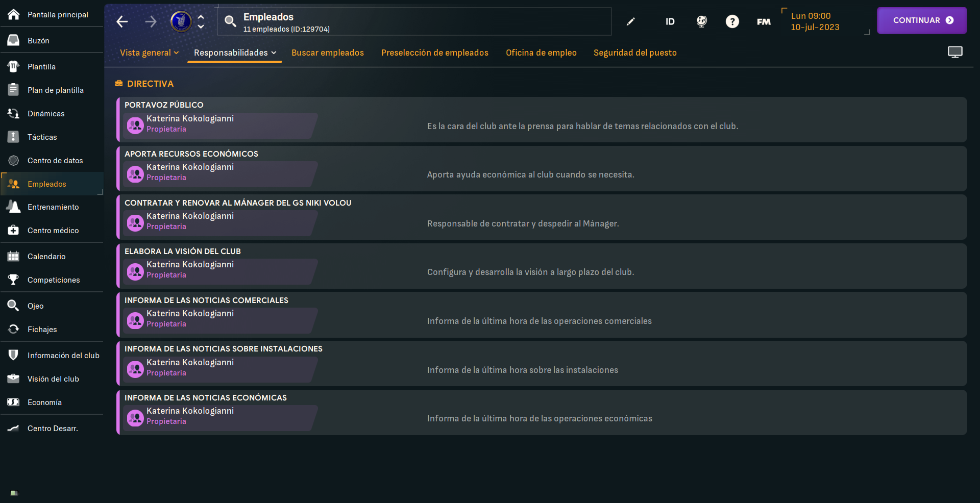Toggle the ID display icon
This screenshot has height=503, width=980.
point(670,21)
